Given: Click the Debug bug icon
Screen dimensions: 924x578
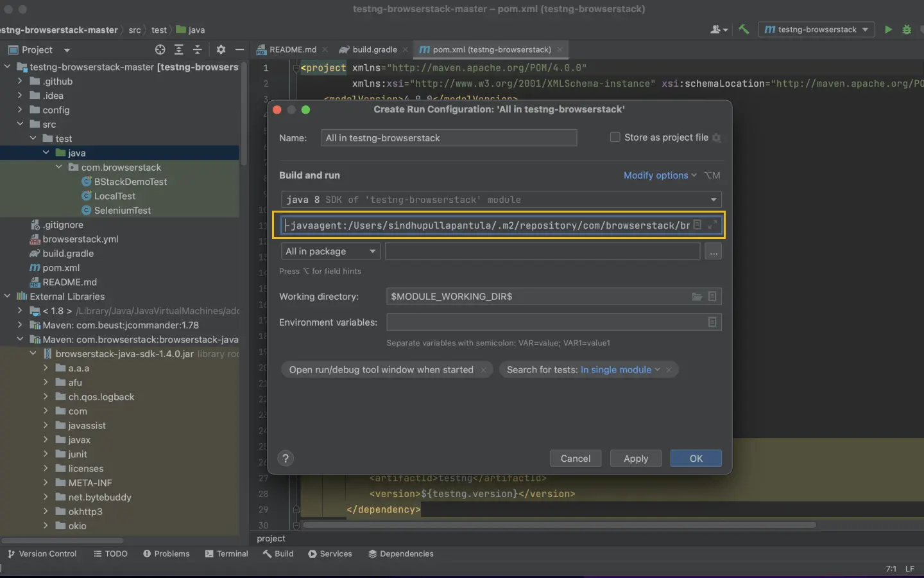Looking at the screenshot, I should point(907,30).
